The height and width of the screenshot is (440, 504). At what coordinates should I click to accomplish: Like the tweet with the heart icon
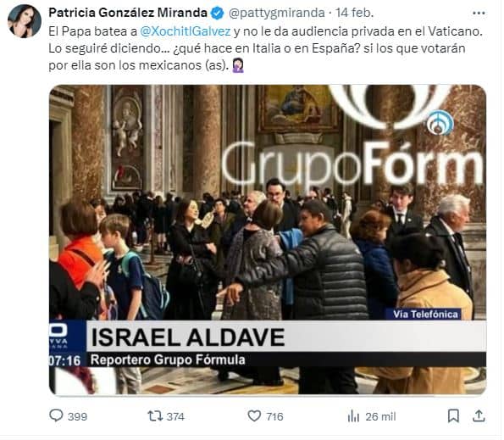(x=254, y=416)
